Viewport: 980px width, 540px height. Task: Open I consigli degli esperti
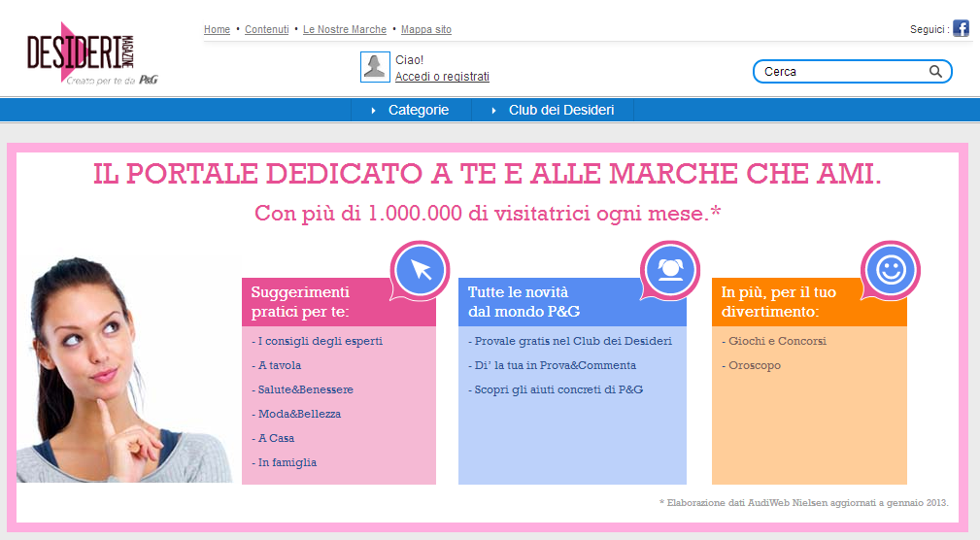[318, 341]
